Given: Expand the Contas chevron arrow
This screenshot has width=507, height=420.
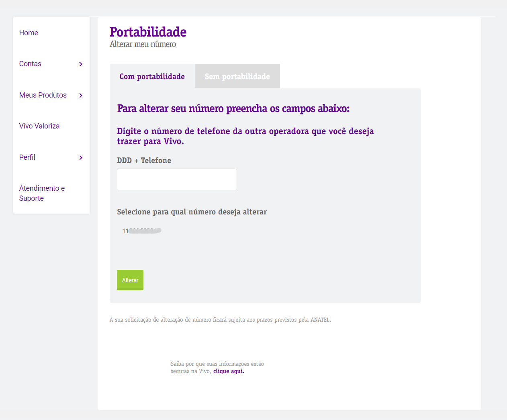Looking at the screenshot, I should pos(81,64).
